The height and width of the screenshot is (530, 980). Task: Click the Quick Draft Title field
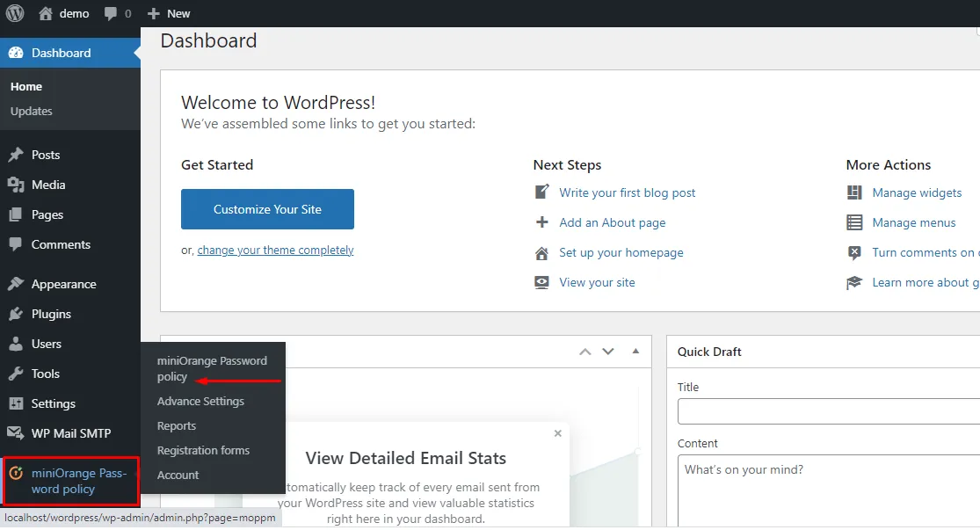point(829,412)
